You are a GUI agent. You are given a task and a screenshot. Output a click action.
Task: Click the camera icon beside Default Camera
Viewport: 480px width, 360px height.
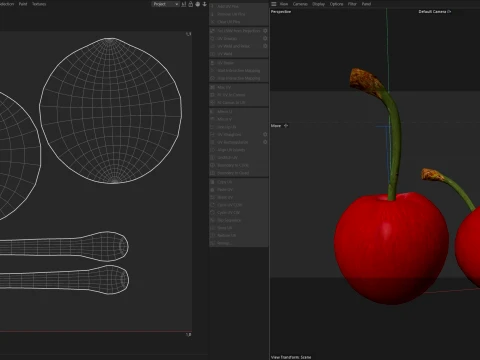[x=449, y=12]
